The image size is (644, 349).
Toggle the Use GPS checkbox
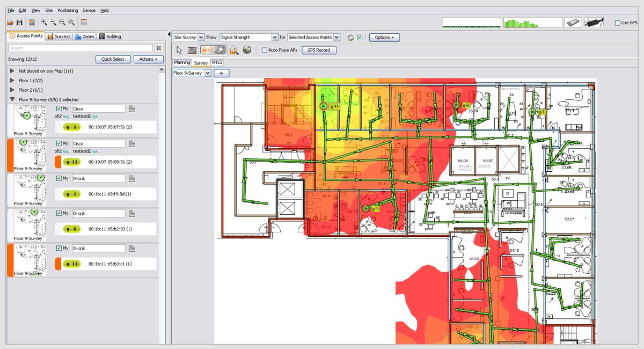tap(617, 23)
